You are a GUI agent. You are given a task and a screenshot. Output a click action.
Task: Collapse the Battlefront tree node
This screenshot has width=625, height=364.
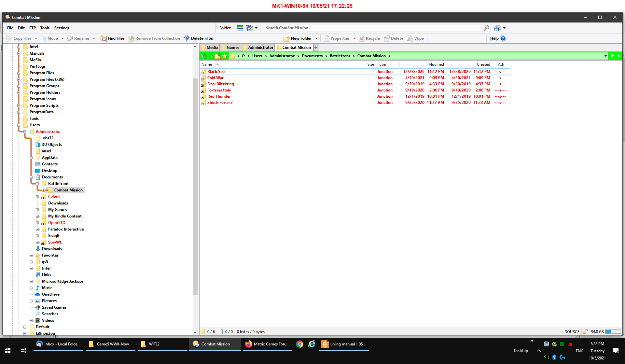click(37, 184)
